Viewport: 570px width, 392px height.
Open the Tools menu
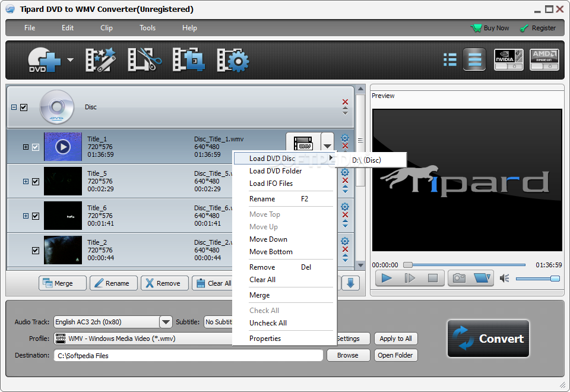tap(148, 28)
